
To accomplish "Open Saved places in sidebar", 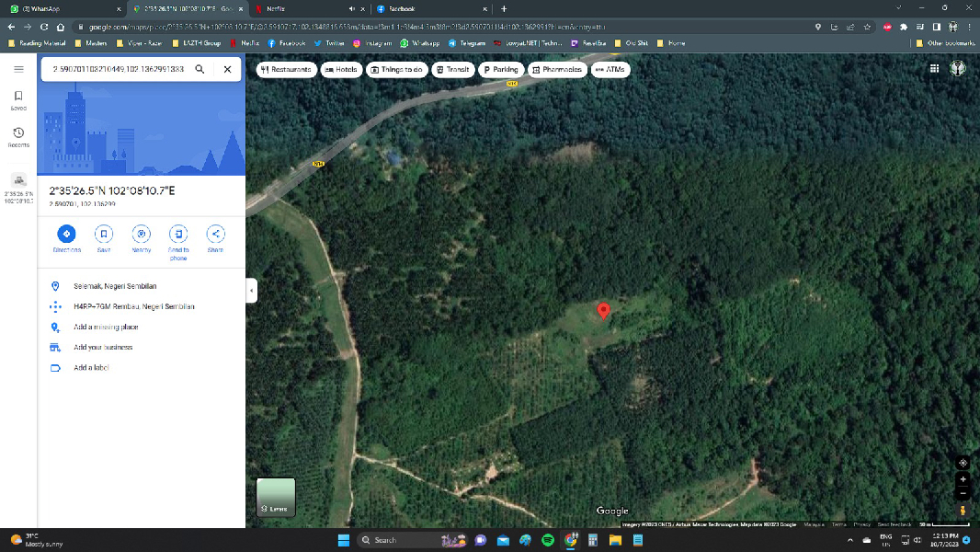I will coord(18,99).
